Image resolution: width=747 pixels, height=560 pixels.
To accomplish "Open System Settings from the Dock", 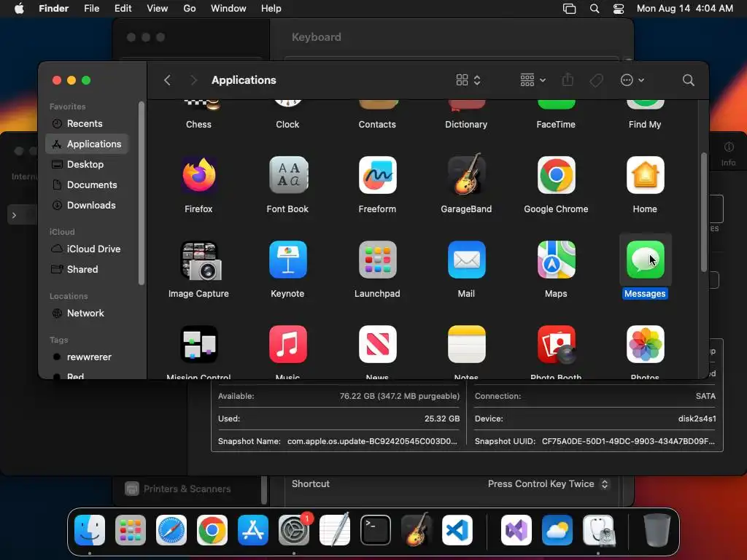I will click(x=294, y=530).
